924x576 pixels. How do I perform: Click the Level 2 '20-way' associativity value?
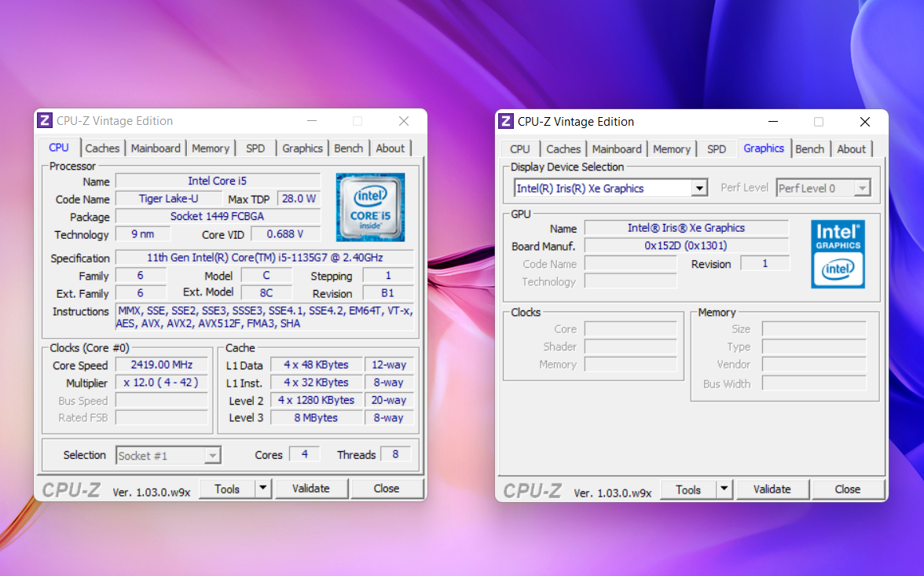coord(389,400)
